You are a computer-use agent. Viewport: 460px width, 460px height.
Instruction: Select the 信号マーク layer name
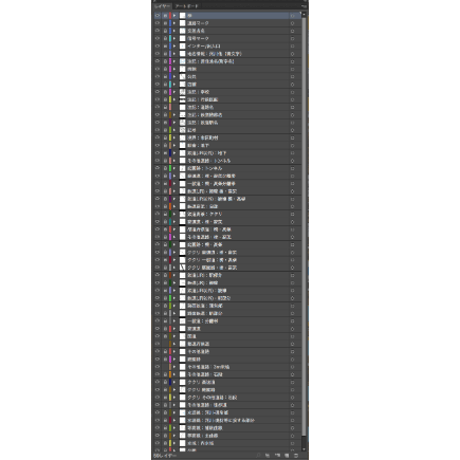tap(198, 39)
